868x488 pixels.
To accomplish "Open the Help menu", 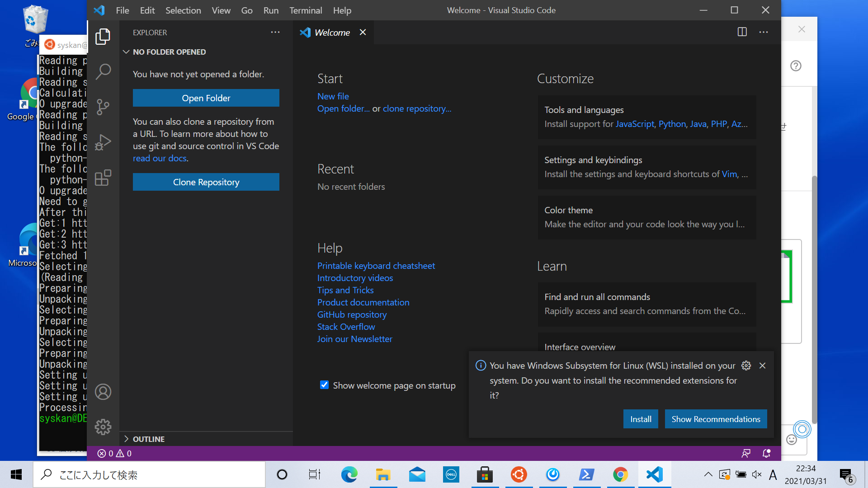I will click(342, 10).
